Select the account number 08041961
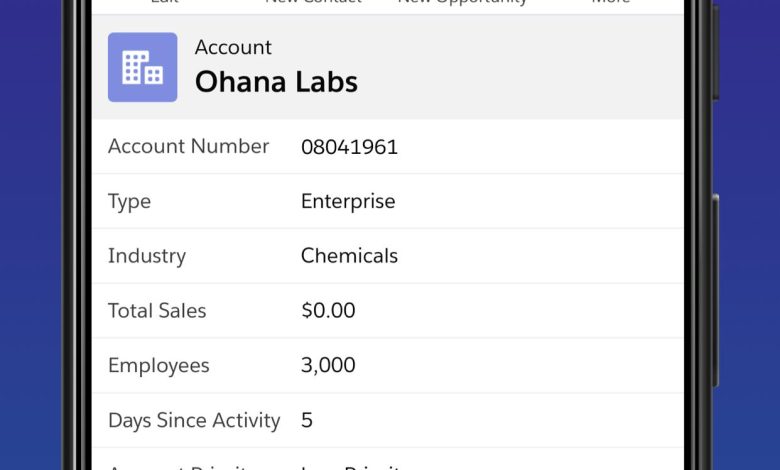The width and height of the screenshot is (780, 470). tap(349, 147)
